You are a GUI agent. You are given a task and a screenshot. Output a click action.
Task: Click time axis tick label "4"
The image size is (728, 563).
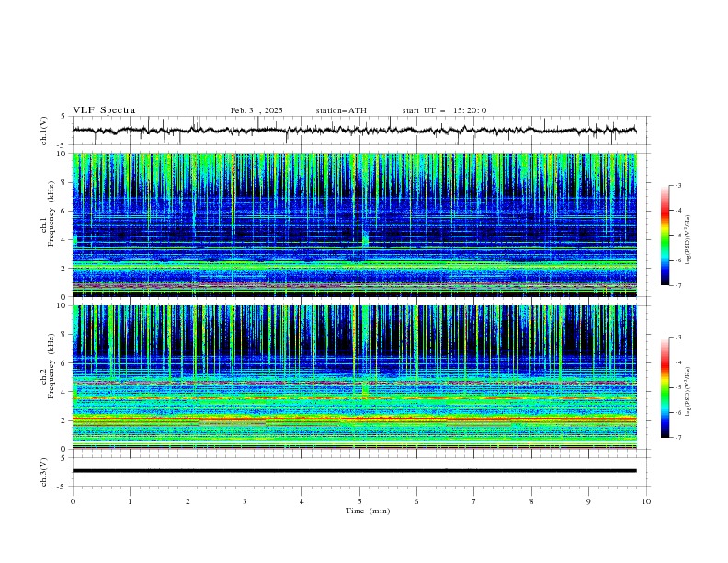pyautogui.click(x=301, y=501)
